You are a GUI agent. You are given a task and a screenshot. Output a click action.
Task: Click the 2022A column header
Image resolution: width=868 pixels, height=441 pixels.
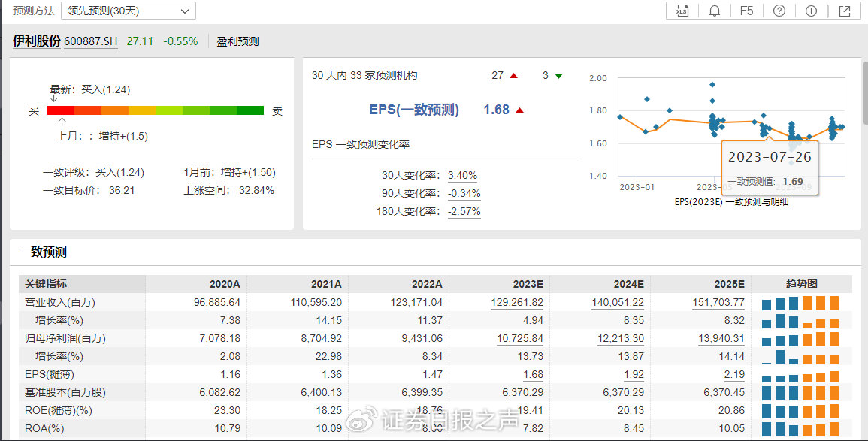click(x=427, y=285)
